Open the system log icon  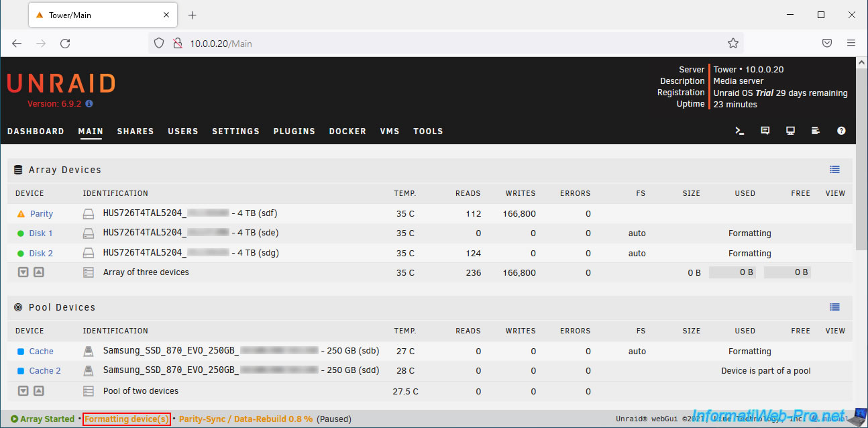click(816, 131)
